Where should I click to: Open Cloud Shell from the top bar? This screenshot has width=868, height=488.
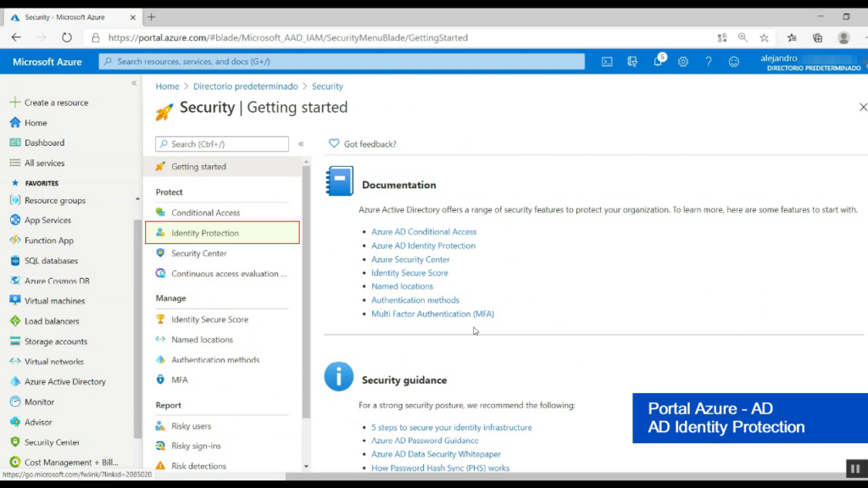click(607, 61)
